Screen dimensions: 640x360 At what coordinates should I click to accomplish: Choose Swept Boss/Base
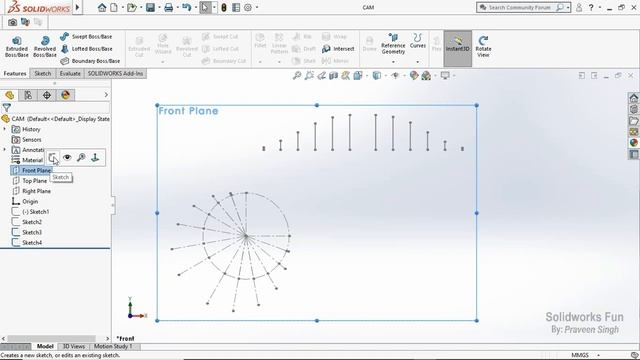[x=87, y=36]
